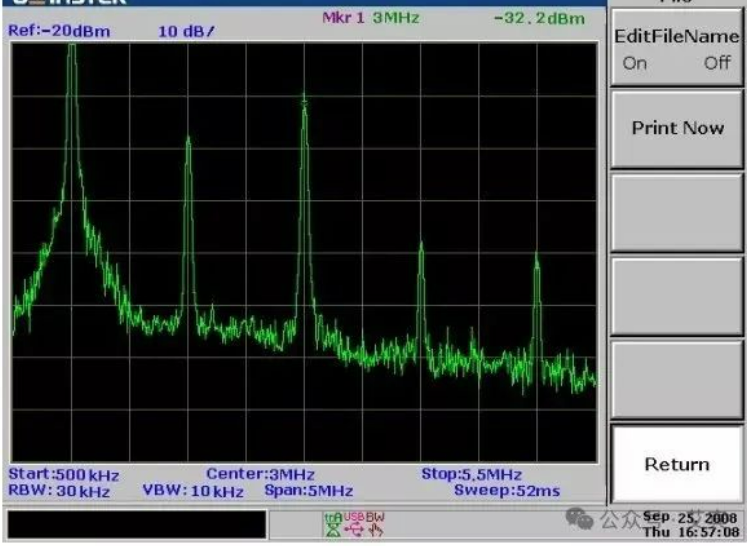Click the -32.2dBm marker amplitude readout

(x=539, y=19)
